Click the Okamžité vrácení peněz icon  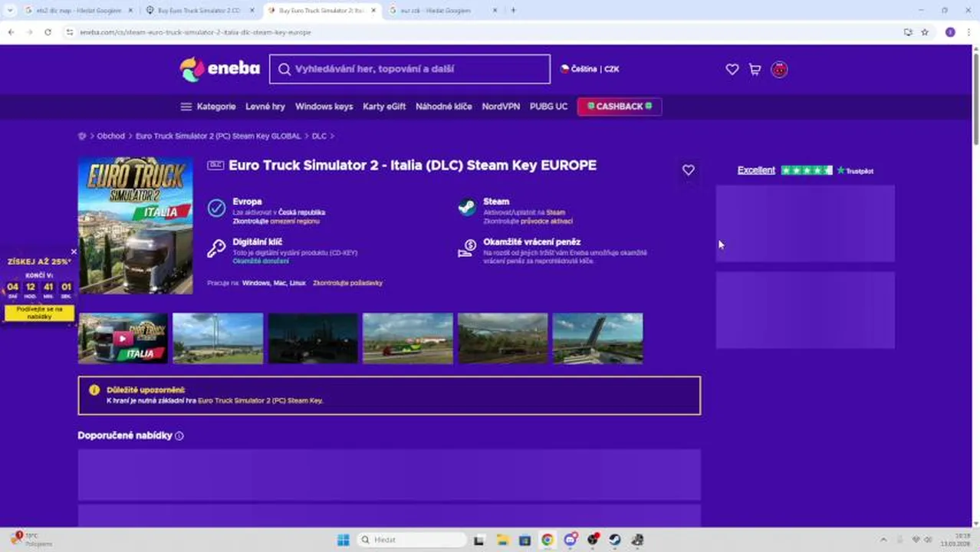point(466,248)
